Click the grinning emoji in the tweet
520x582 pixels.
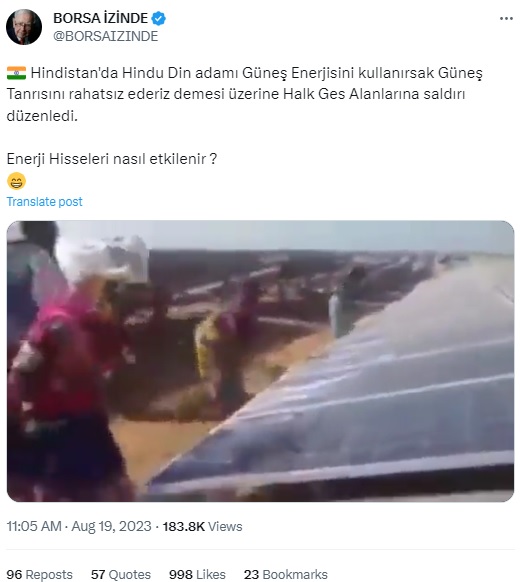click(x=16, y=182)
